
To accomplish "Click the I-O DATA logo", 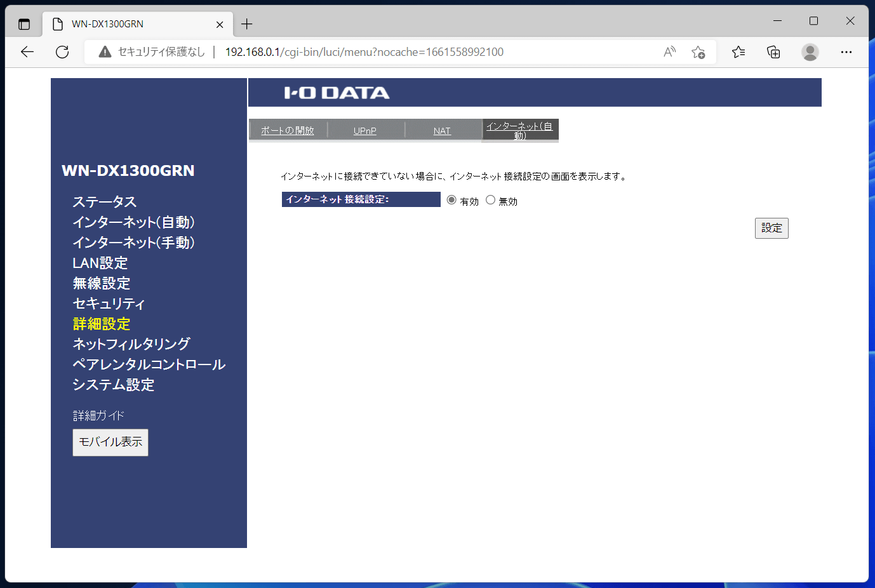I will (337, 93).
